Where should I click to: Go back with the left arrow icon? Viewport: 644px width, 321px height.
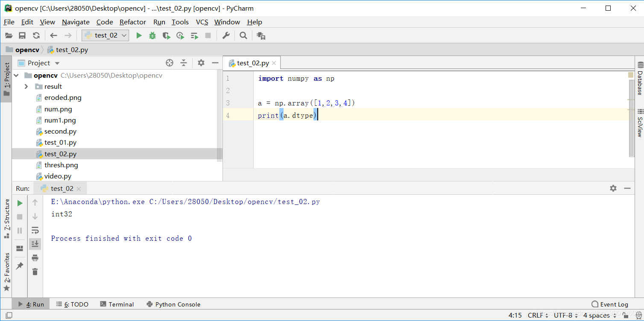(53, 35)
